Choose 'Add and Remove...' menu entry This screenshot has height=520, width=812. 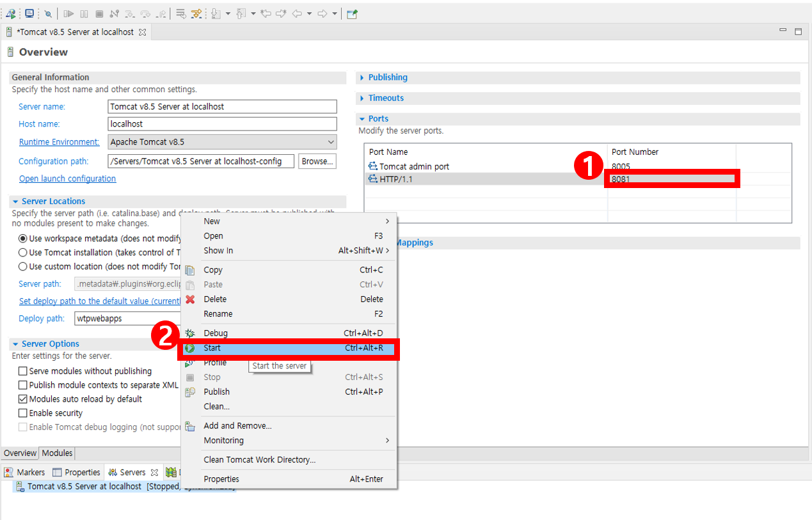[289, 426]
